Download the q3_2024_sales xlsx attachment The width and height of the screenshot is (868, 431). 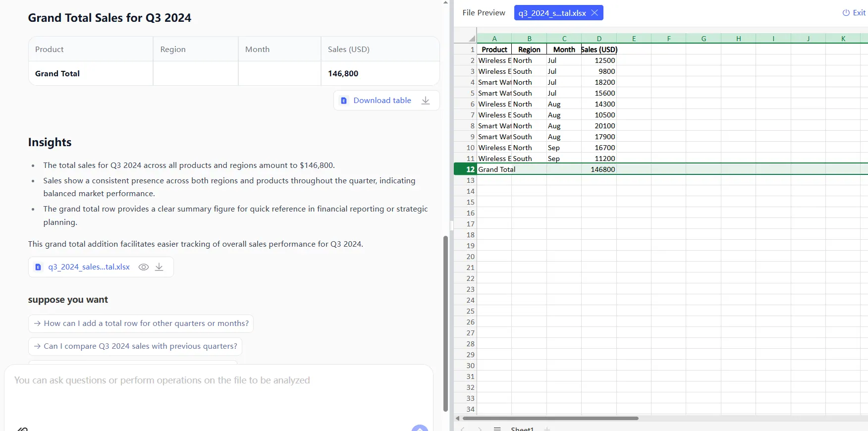tap(159, 267)
